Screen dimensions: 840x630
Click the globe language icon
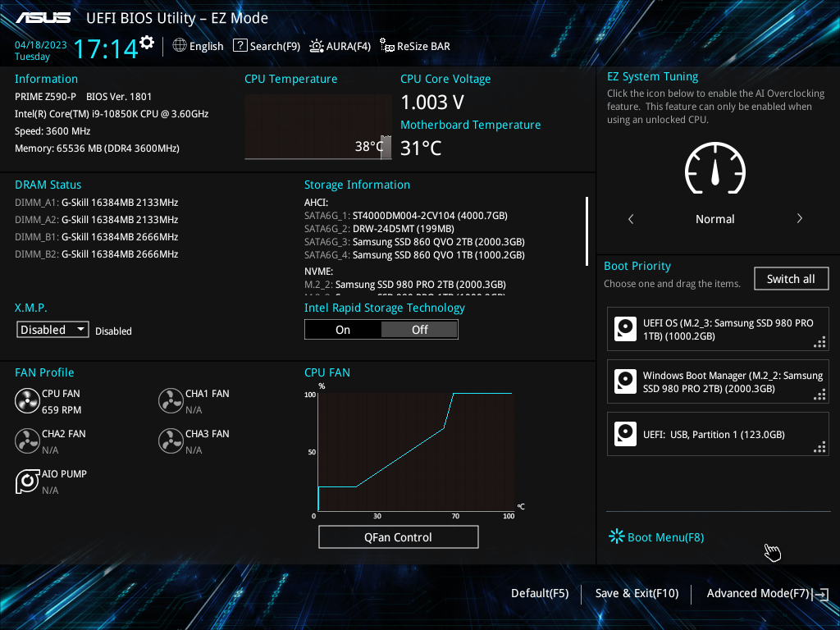tap(180, 46)
